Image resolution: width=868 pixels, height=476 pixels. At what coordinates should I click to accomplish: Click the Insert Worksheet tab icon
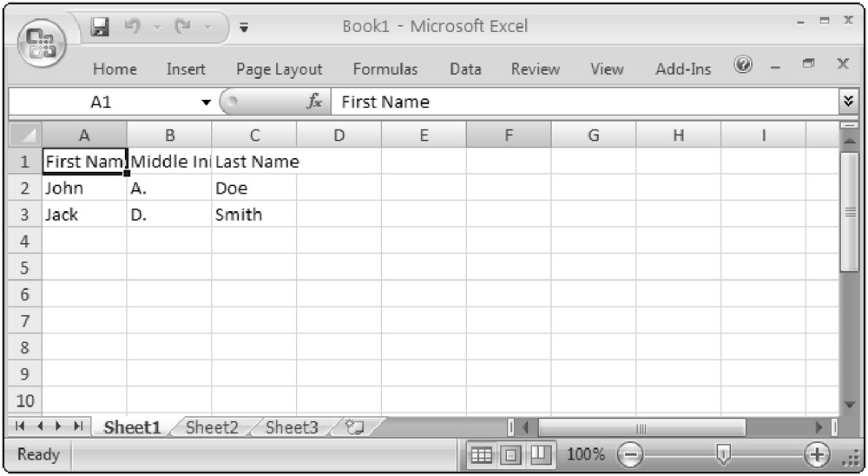pyautogui.click(x=353, y=427)
